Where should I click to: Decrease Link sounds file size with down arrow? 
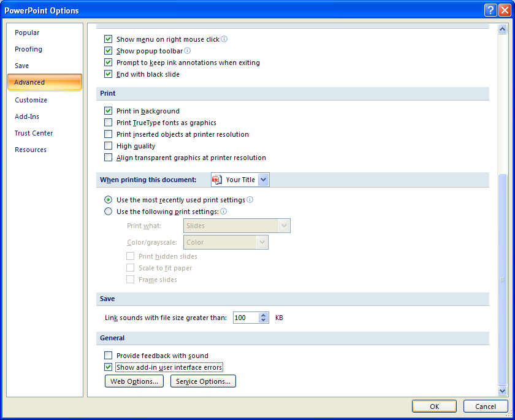(264, 320)
